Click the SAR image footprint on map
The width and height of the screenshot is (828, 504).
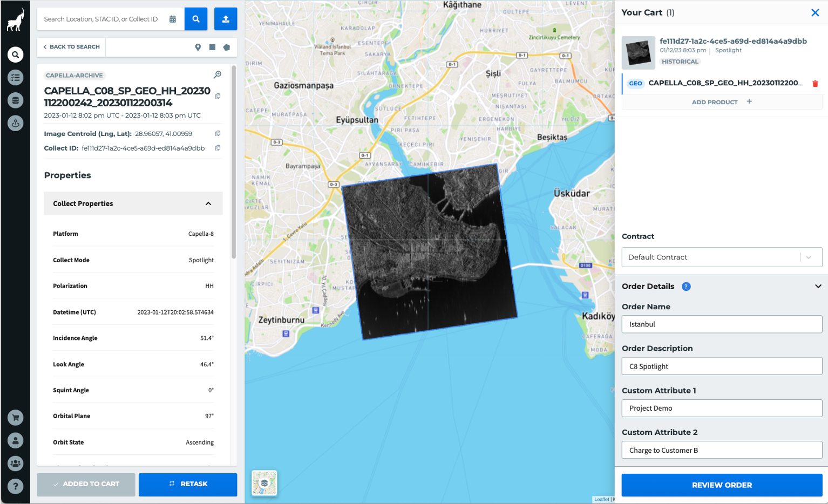(x=430, y=251)
